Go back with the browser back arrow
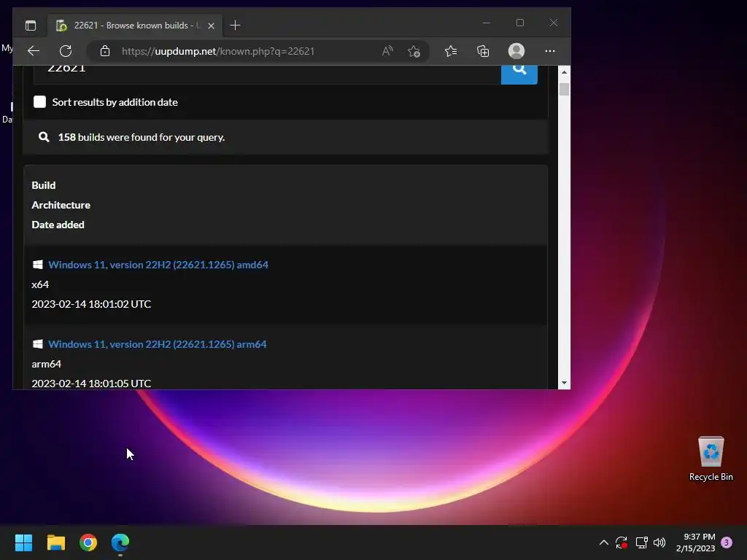 [x=34, y=51]
